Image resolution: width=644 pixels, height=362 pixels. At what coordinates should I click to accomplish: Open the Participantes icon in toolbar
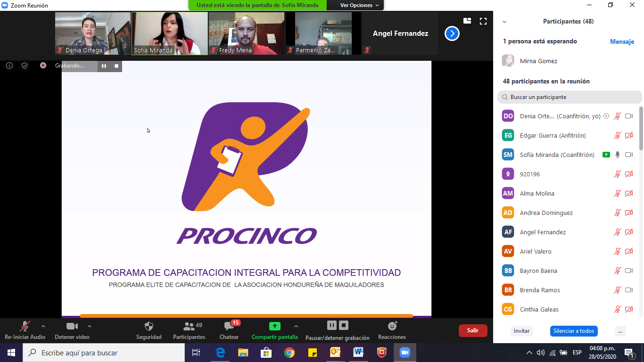(x=189, y=326)
